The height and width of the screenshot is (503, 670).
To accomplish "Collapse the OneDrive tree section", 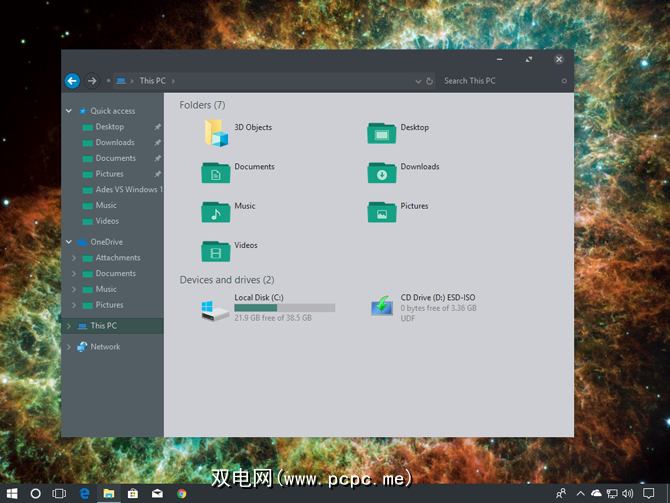I will coord(69,242).
